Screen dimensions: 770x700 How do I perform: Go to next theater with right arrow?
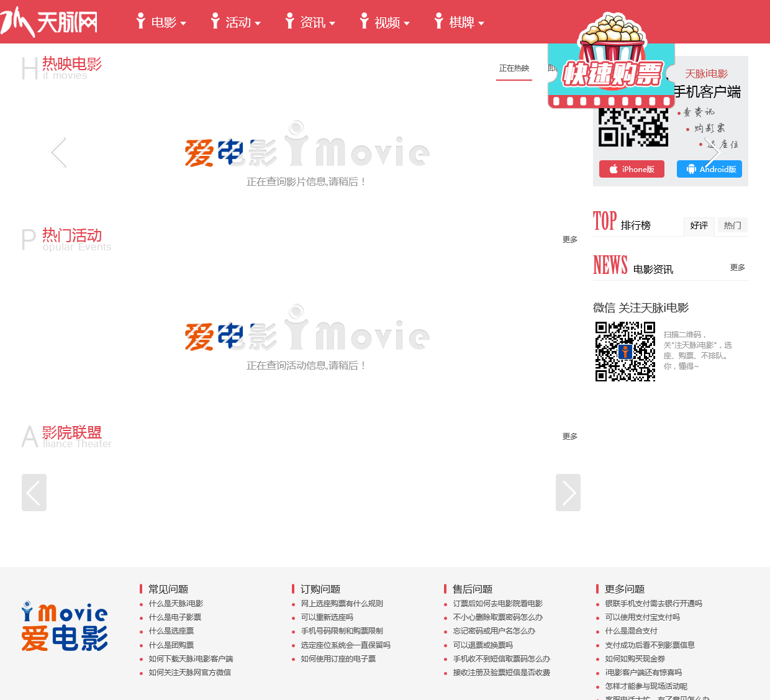coord(568,493)
